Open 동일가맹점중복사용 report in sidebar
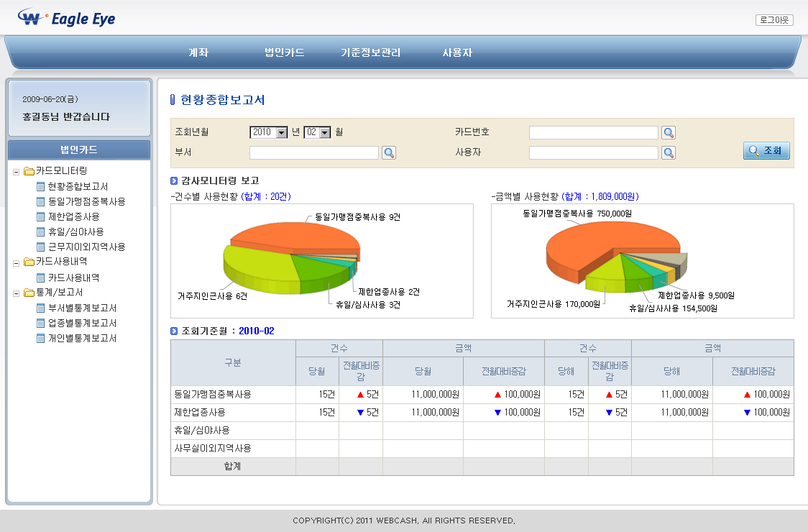This screenshot has height=532, width=808. click(x=86, y=201)
